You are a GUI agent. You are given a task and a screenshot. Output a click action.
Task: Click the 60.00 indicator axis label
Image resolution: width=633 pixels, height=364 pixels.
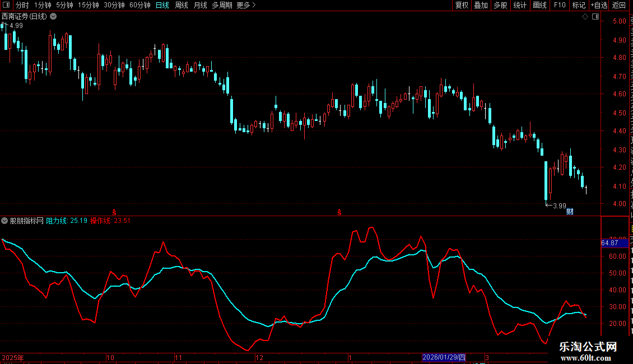[618, 256]
